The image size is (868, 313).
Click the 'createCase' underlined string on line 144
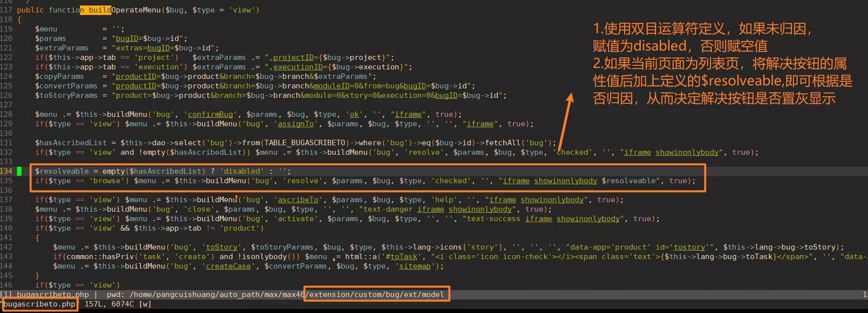coord(228,266)
